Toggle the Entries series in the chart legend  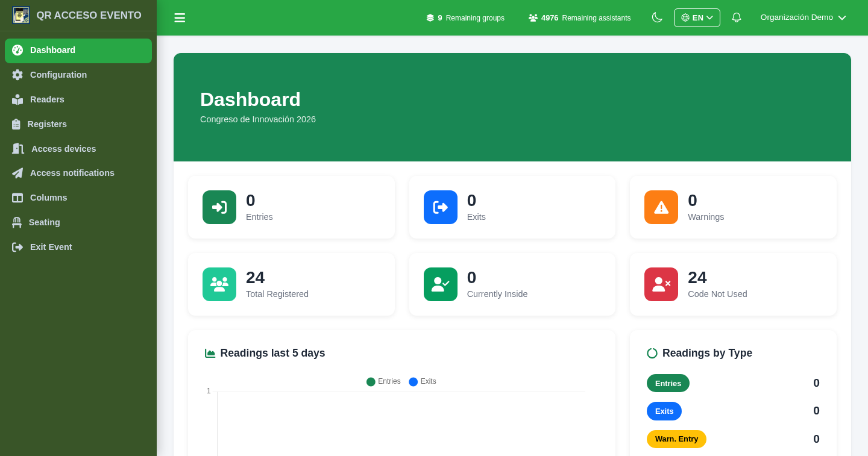click(383, 381)
